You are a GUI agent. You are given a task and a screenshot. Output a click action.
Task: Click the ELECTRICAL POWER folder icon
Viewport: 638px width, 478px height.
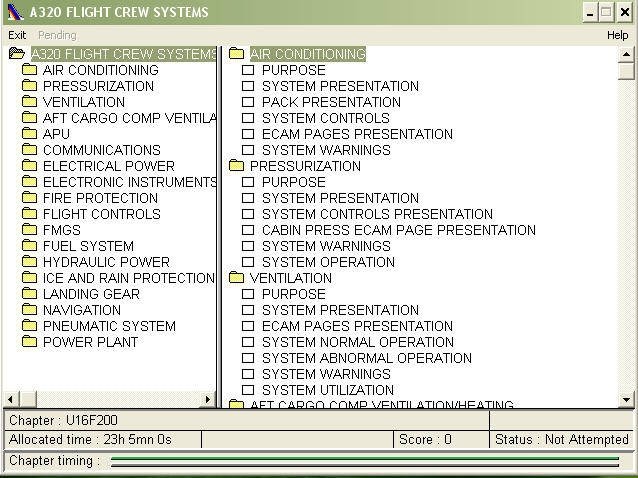pos(29,166)
